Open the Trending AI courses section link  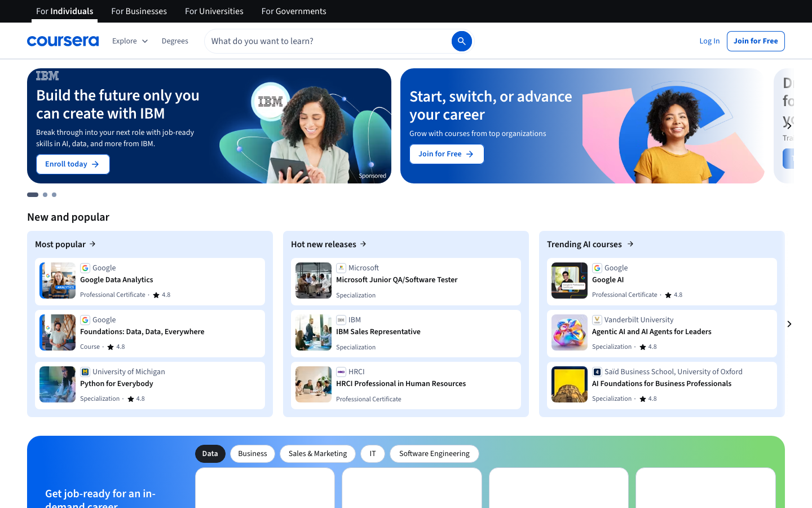tap(590, 244)
